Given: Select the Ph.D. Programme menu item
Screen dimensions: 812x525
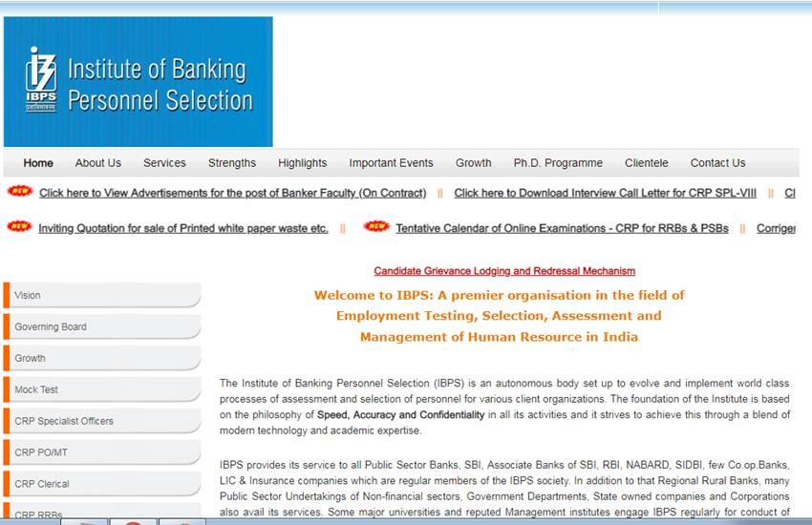Looking at the screenshot, I should click(x=558, y=163).
